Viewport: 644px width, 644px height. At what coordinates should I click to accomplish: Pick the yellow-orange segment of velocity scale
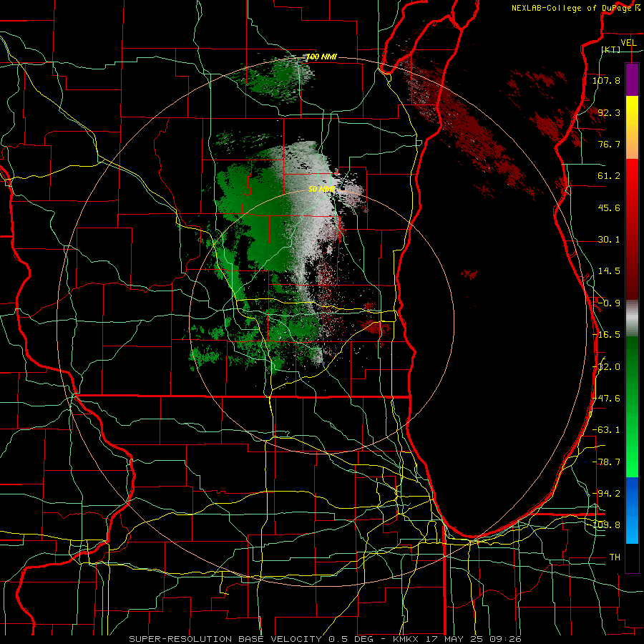coord(632,127)
